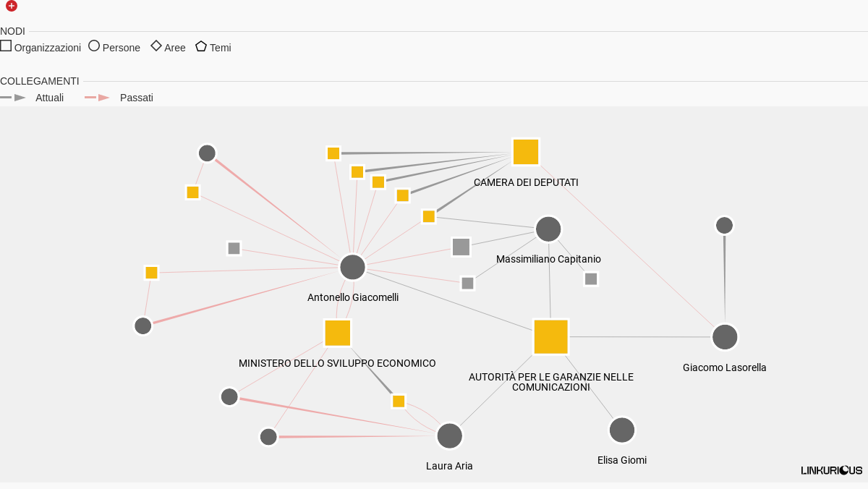Click the unlabeled person node above Giacomo Lasorella
This screenshot has height=489, width=868.
(724, 225)
